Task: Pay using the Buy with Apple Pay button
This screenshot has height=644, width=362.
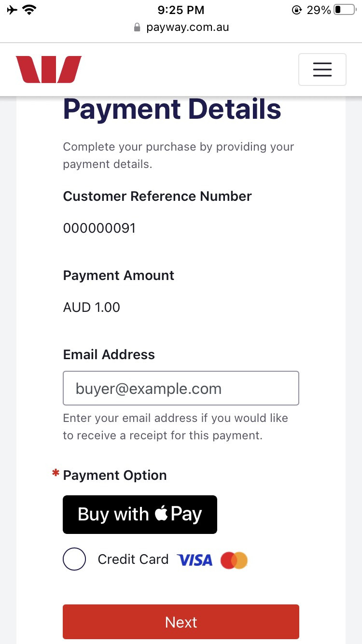Action: (140, 515)
